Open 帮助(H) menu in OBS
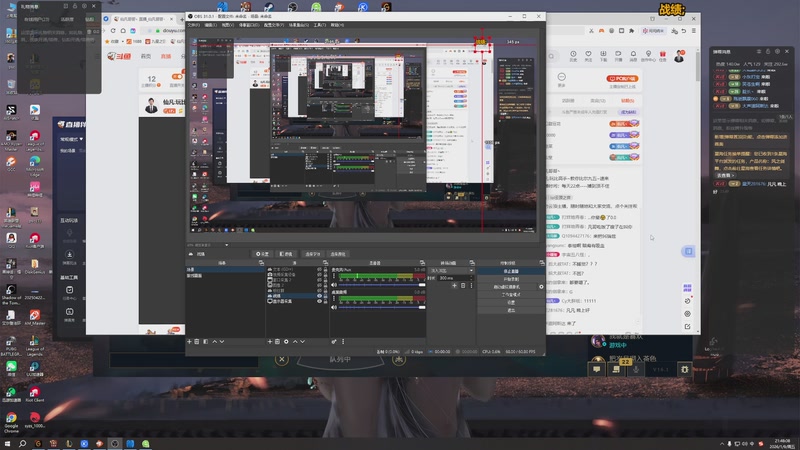The height and width of the screenshot is (450, 800). click(x=337, y=24)
